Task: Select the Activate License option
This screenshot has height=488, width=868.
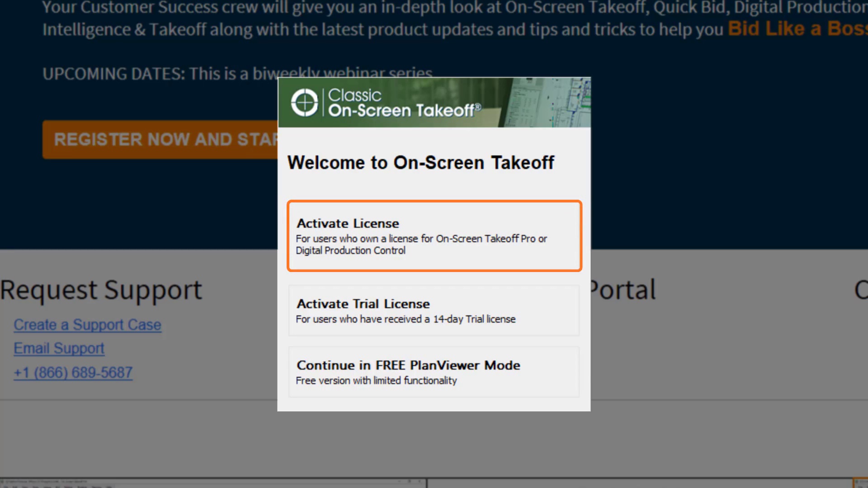Action: [434, 235]
